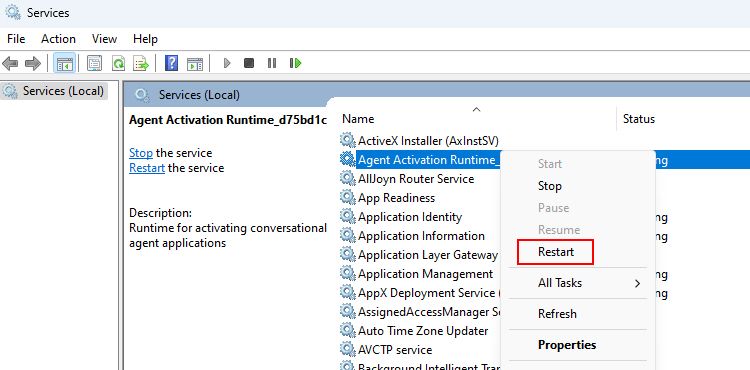Viewport: 750px width, 370px height.
Task: Click the Pause Service toolbar icon
Action: pos(272,63)
